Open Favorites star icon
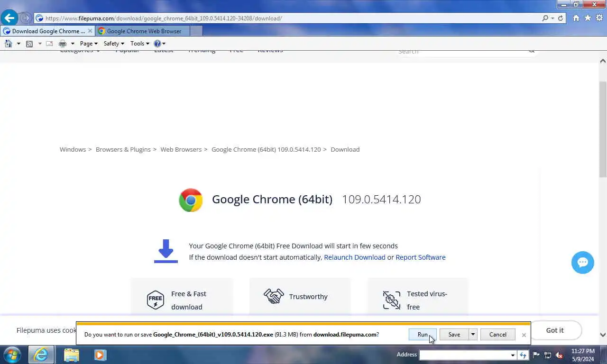Screen dimensions: 607x364 [588, 18]
